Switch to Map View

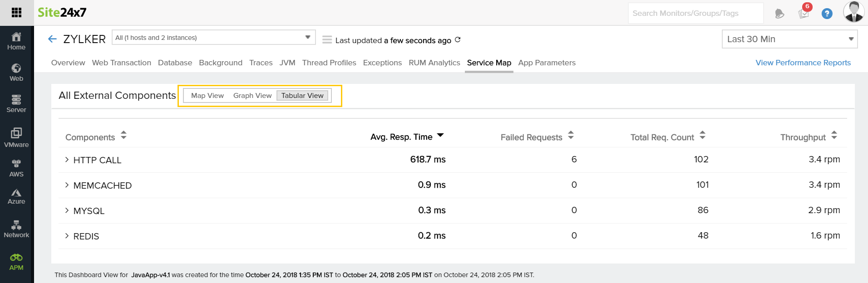coord(207,96)
